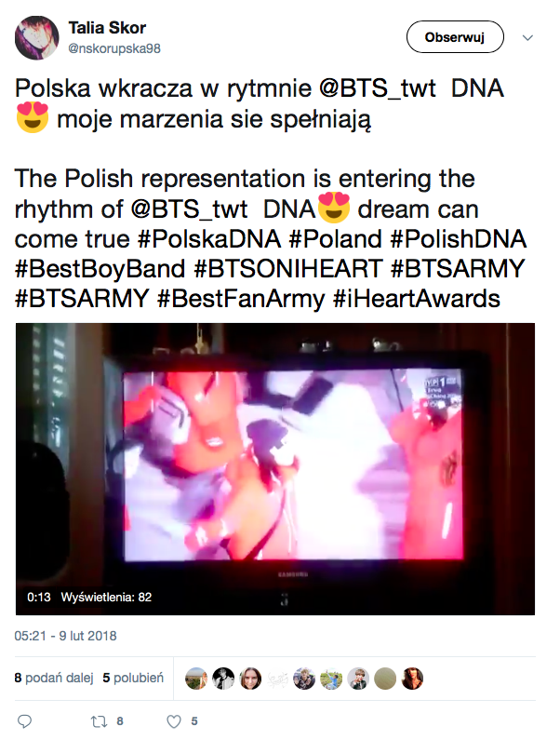The width and height of the screenshot is (560, 740).
Task: Open the Talia Skor profile name link
Action: pos(107,28)
